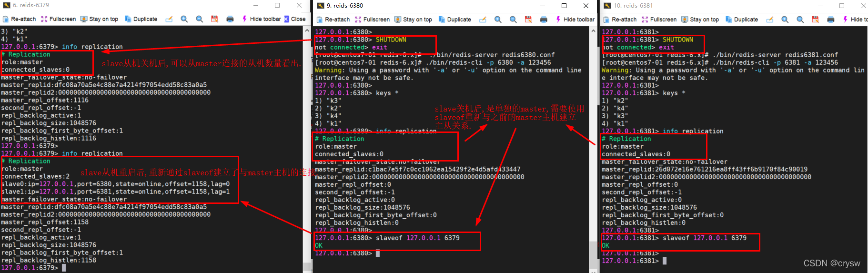
Task: Print terminal output from reids-6379 window
Action: coord(230,19)
